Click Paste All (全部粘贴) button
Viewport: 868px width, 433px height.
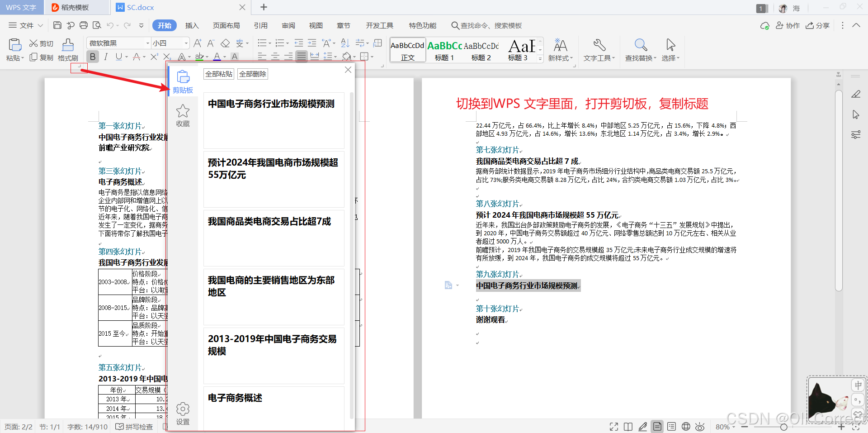[x=219, y=74]
